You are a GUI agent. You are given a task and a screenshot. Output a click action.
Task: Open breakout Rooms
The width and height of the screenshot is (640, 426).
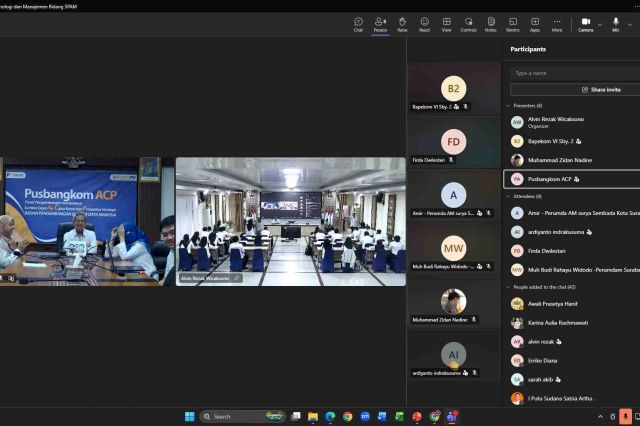(512, 24)
